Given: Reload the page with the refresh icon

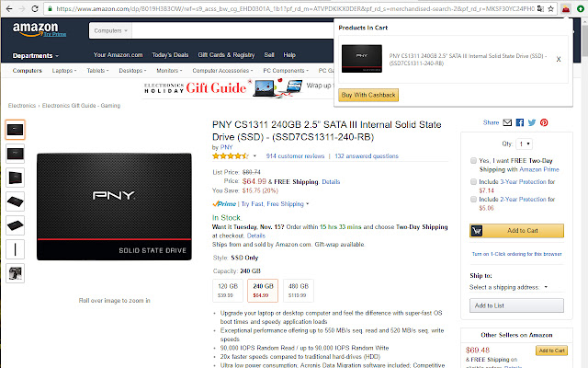Looking at the screenshot, I should [35, 8].
